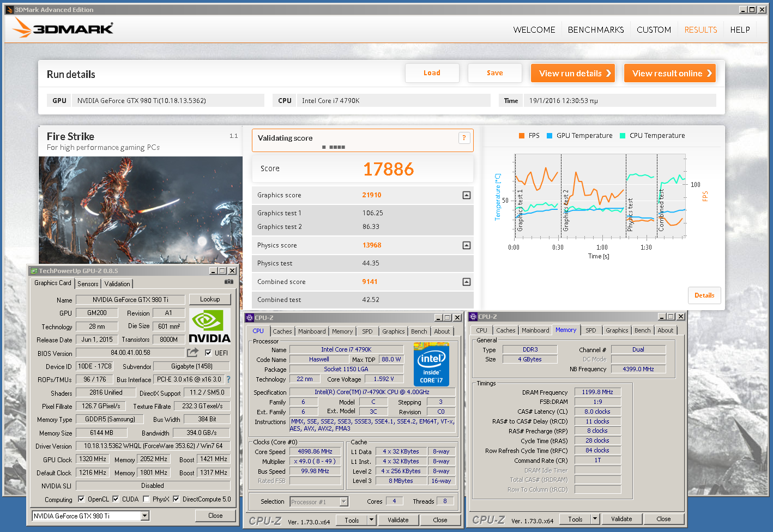Click the CPU-Z Memory window title icon
This screenshot has width=773, height=532.
473,317
